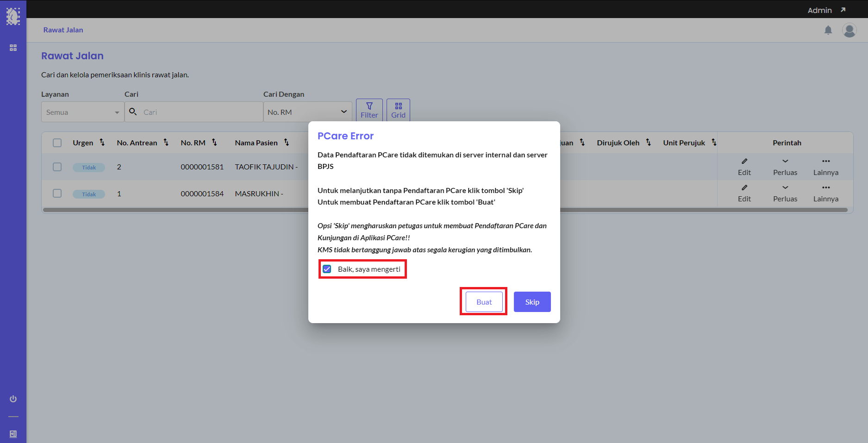
Task: Click the Skip button in PCare dialog
Action: 532,302
